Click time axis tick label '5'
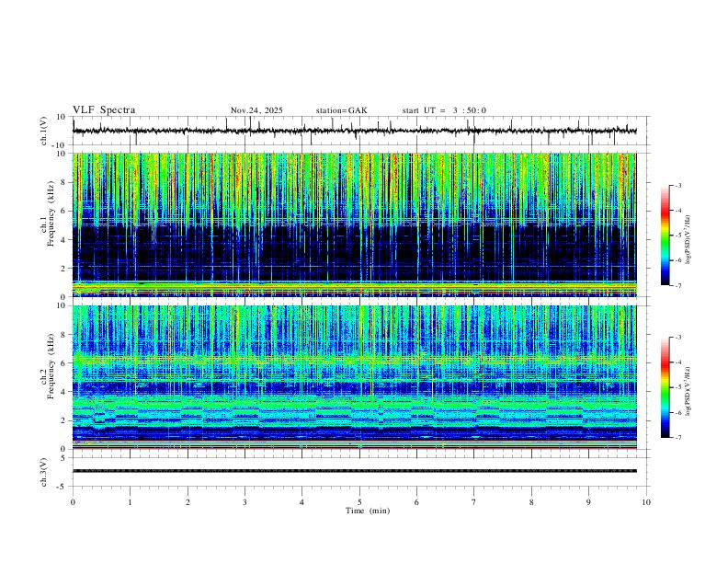This screenshot has width=728, height=563. pos(359,502)
